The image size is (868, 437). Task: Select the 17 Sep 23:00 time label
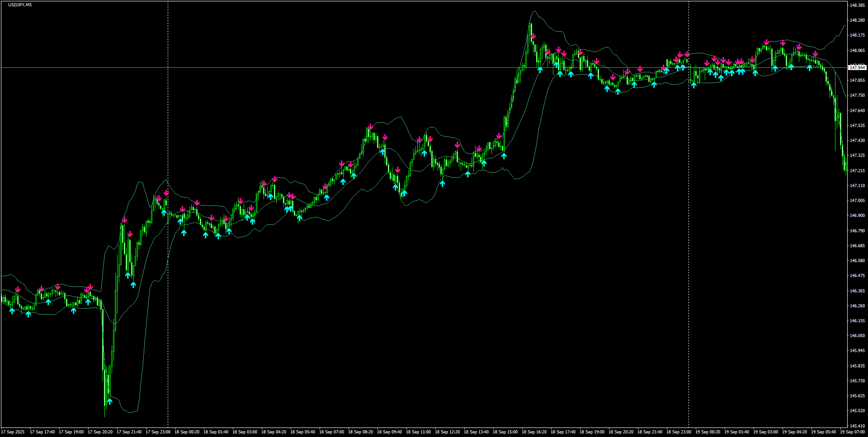click(158, 432)
